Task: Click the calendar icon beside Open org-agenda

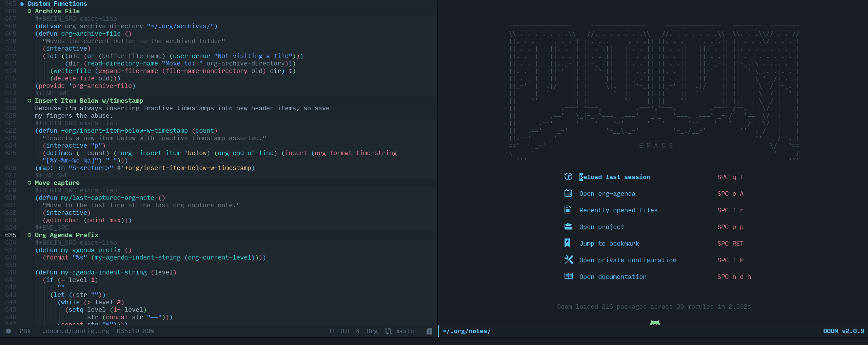Action: (x=568, y=193)
